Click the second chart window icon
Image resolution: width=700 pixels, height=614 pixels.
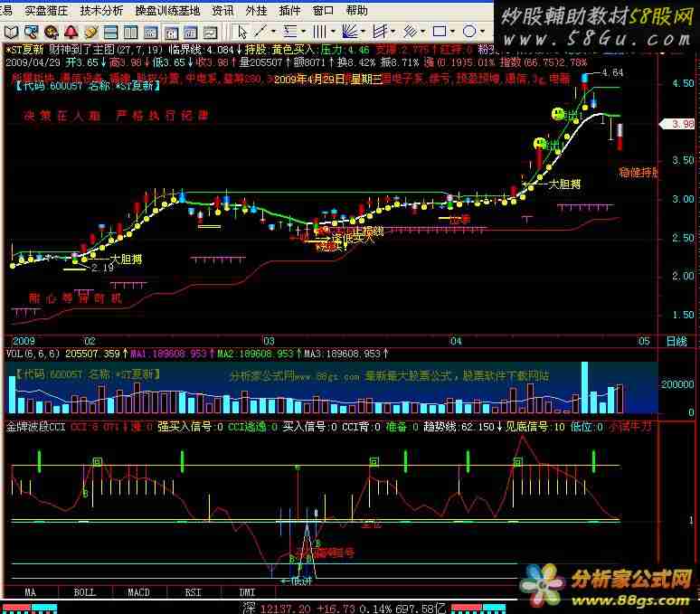click(171, 33)
